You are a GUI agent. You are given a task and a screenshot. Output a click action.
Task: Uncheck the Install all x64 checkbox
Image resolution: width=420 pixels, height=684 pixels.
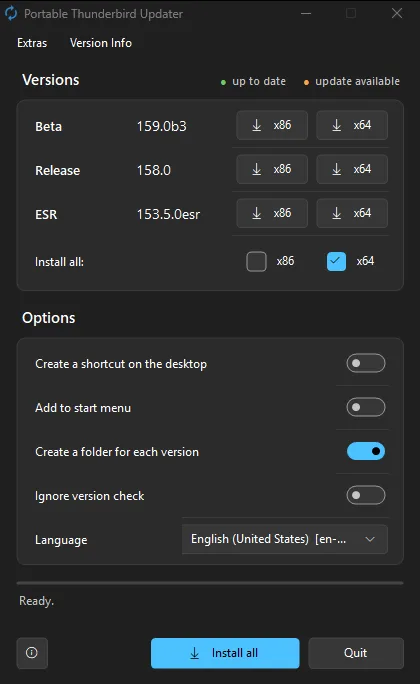click(x=336, y=261)
